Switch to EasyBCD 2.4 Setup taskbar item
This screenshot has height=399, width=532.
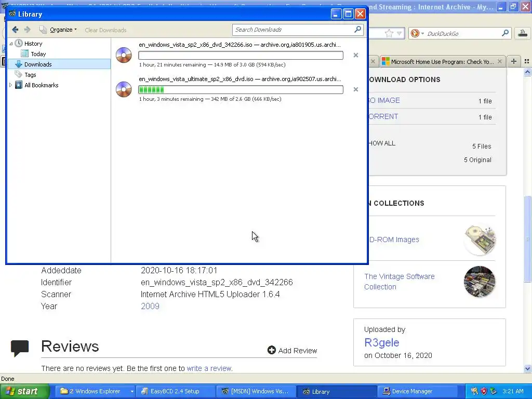click(175, 391)
